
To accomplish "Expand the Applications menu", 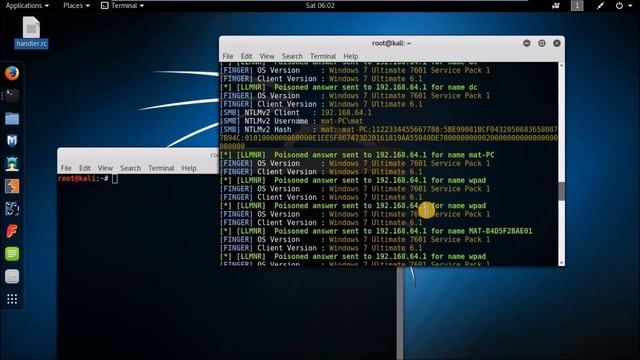I will pyautogui.click(x=27, y=5).
